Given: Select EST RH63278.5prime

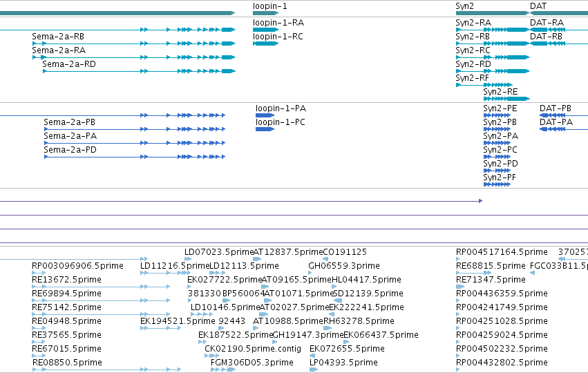Looking at the screenshot, I should pyautogui.click(x=359, y=321).
